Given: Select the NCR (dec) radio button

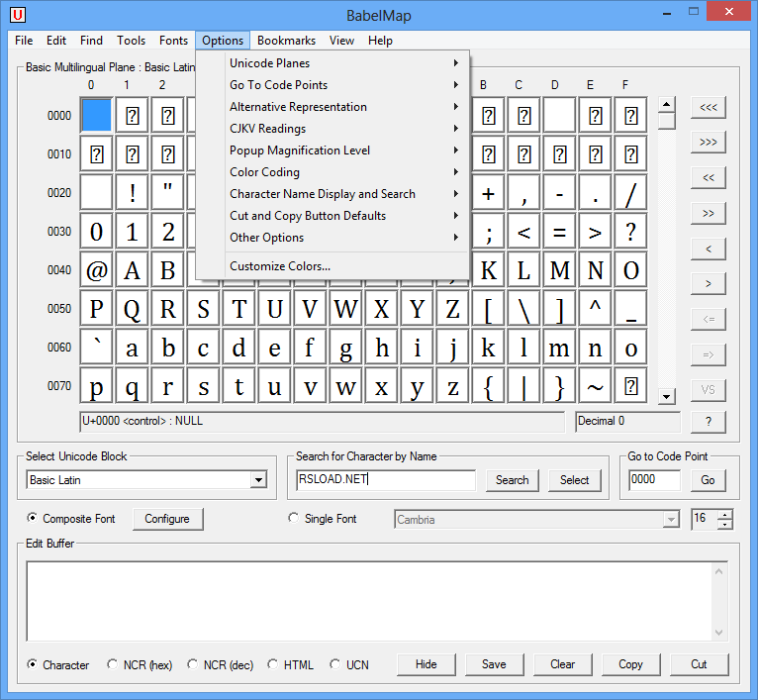Looking at the screenshot, I should pyautogui.click(x=192, y=664).
